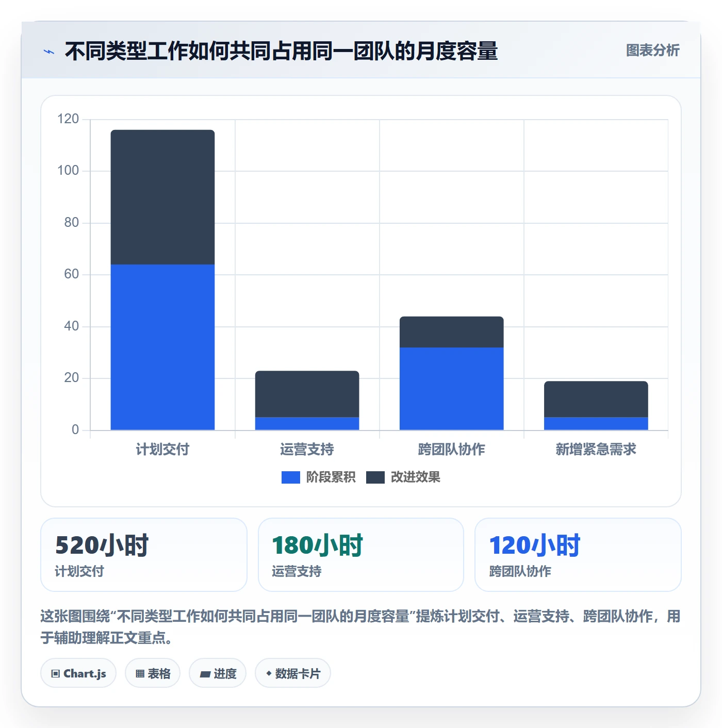The width and height of the screenshot is (722, 728).
Task: Click the 计划交付 x-axis label
Action: pos(162,450)
